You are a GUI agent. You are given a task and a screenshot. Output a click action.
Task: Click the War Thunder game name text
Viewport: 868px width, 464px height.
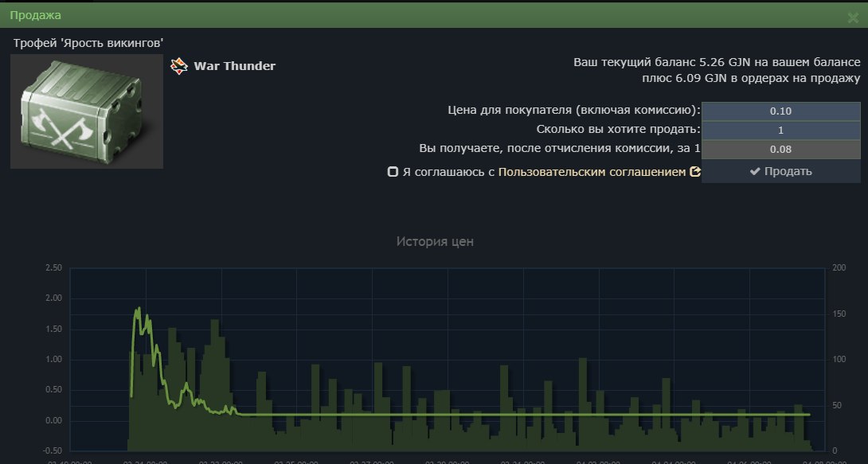click(235, 66)
